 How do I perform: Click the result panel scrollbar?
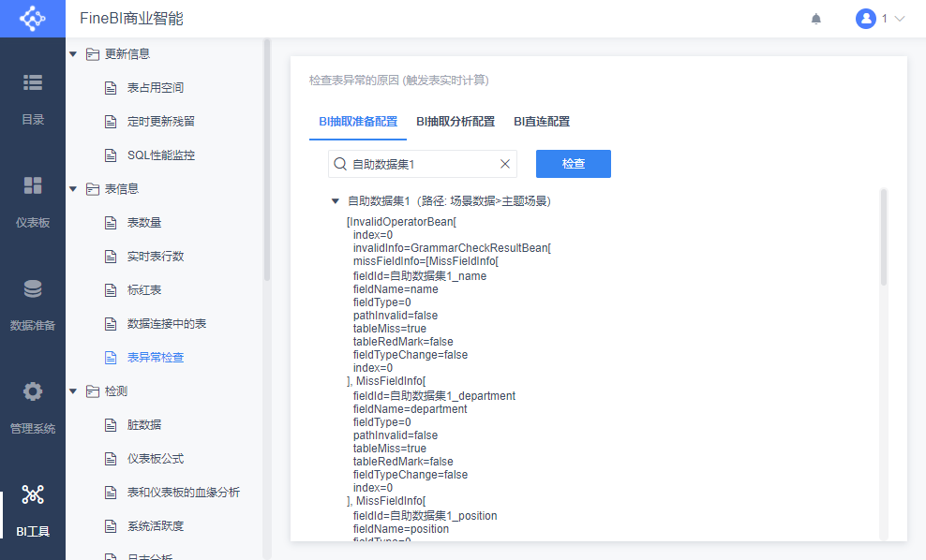(x=884, y=237)
